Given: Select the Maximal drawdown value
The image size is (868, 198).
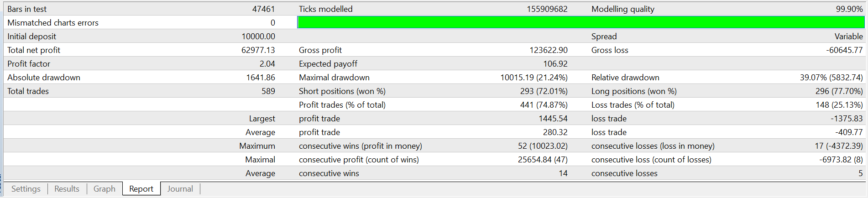Looking at the screenshot, I should click(x=534, y=78).
